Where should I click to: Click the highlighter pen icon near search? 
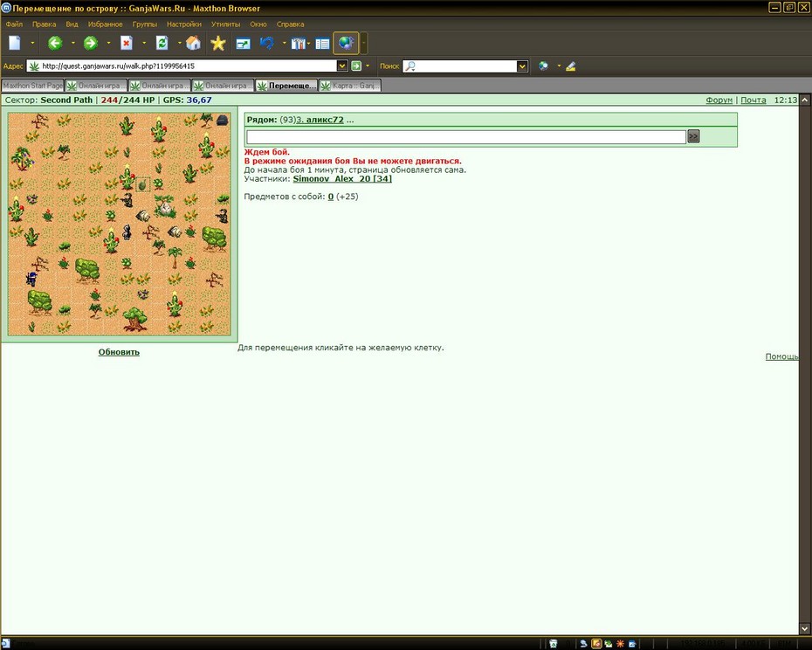tap(571, 66)
